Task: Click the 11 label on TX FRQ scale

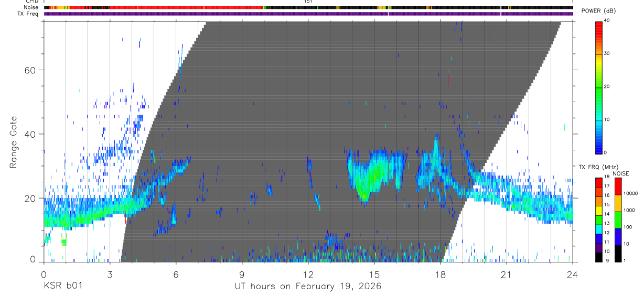Action: [x=607, y=242]
